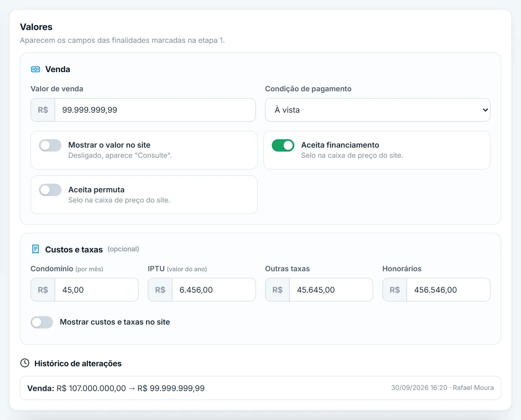The height and width of the screenshot is (420, 521).
Task: Click the "Valores" section heading
Action: point(36,27)
